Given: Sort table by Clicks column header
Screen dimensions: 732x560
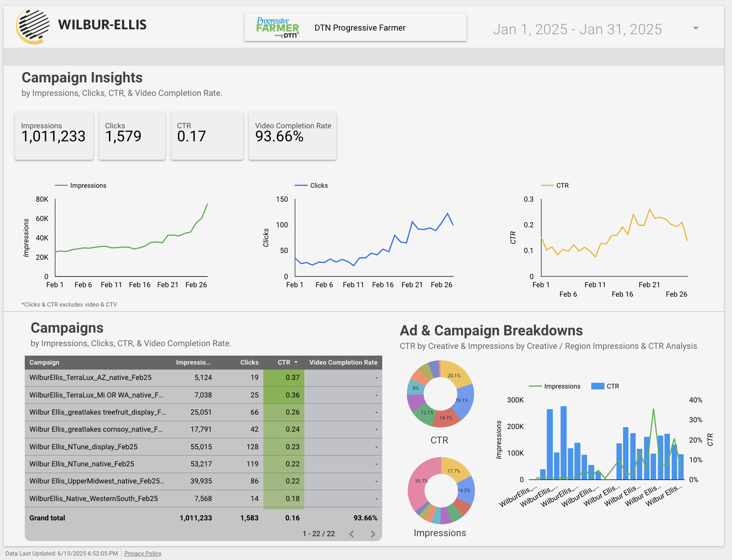Looking at the screenshot, I should coord(249,362).
